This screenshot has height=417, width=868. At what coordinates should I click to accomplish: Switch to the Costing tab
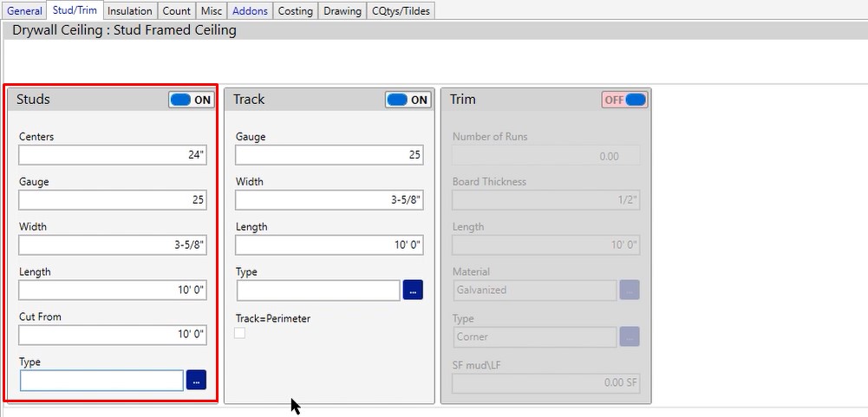click(x=295, y=10)
